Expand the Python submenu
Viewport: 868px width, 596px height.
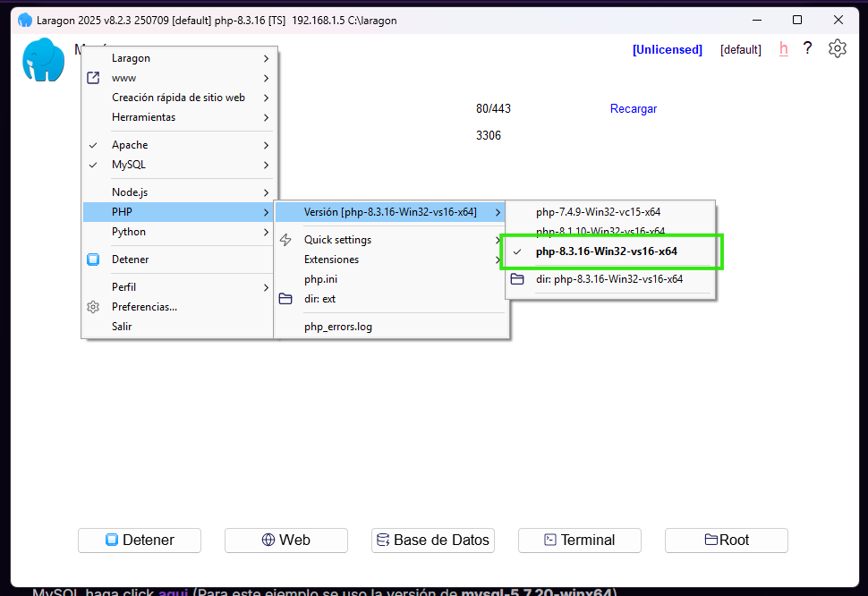click(x=129, y=232)
